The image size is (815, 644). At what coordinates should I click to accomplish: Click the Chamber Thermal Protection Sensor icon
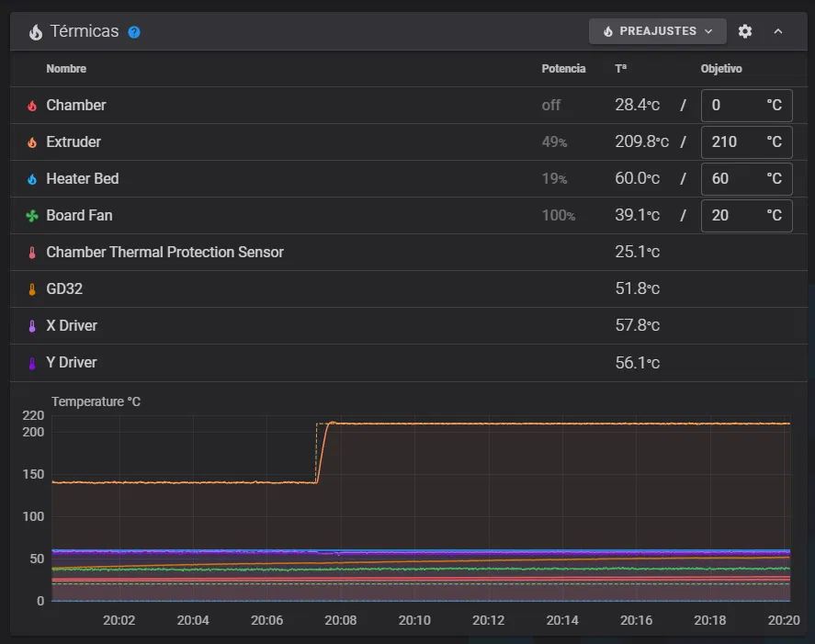(x=32, y=253)
